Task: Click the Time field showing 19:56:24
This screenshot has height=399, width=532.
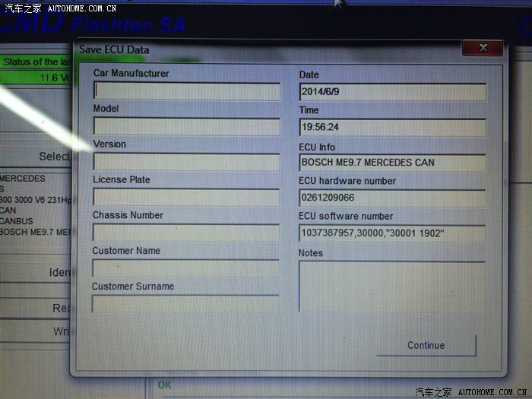Action: point(393,127)
